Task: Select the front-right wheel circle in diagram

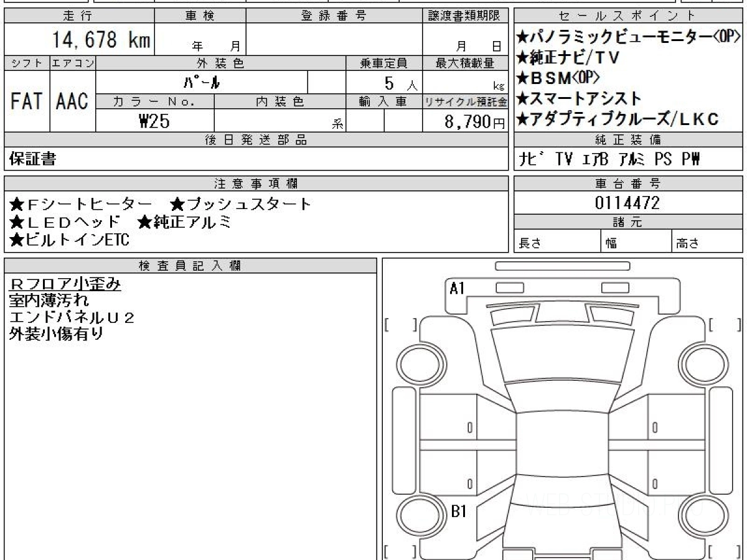Action: pyautogui.click(x=698, y=363)
